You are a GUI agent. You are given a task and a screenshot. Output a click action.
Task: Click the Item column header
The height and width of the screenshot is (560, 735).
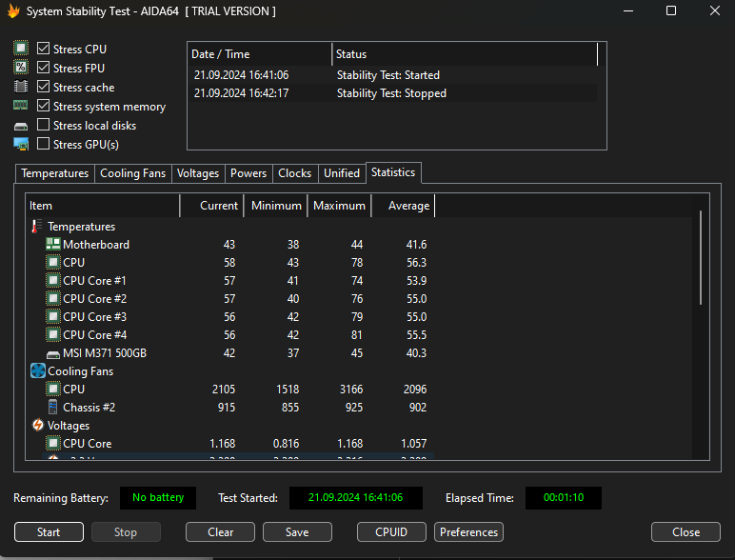[x=102, y=206]
